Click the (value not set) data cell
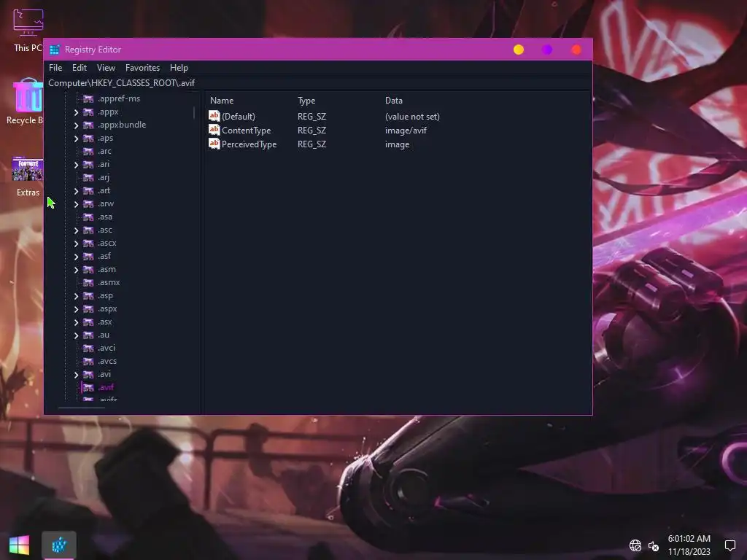 (413, 117)
